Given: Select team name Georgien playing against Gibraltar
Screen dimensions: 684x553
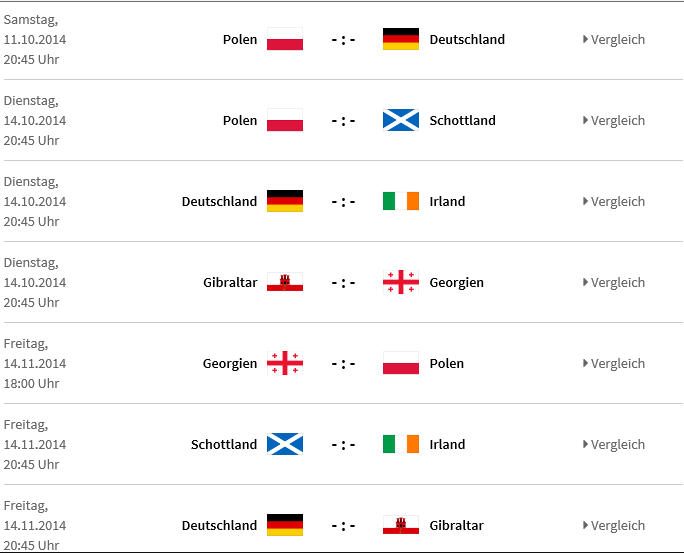Looking at the screenshot, I should point(456,283).
